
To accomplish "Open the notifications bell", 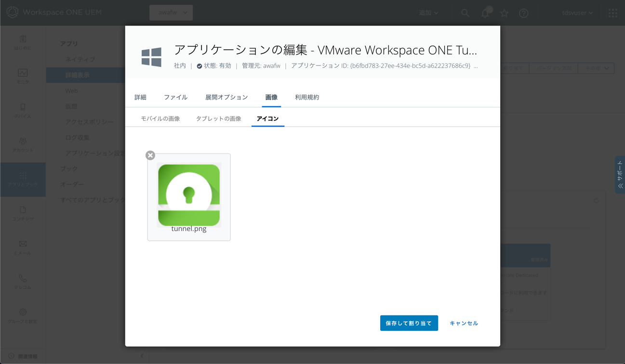I will (x=485, y=13).
